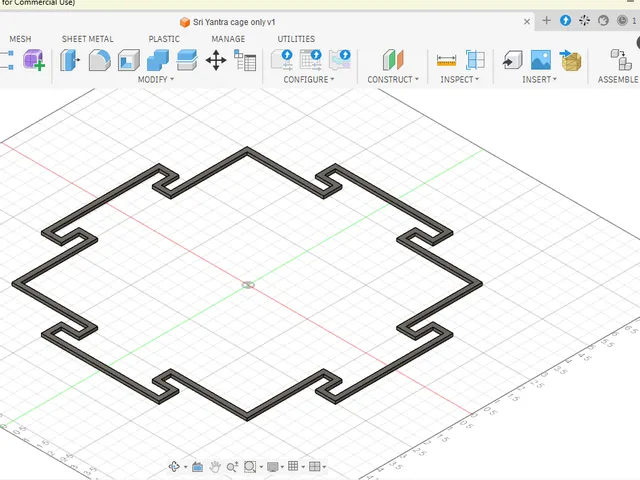Click the online status burst icon
The image size is (640, 480).
pyautogui.click(x=584, y=20)
